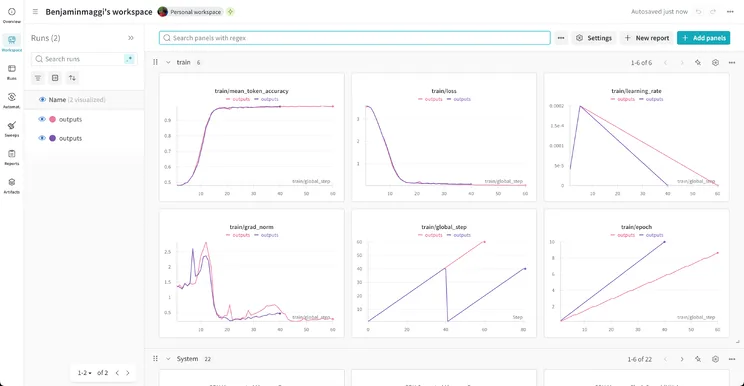This screenshot has width=744, height=386.
Task: Click the 1-6 of 22 System pagination text
Action: 640,359
